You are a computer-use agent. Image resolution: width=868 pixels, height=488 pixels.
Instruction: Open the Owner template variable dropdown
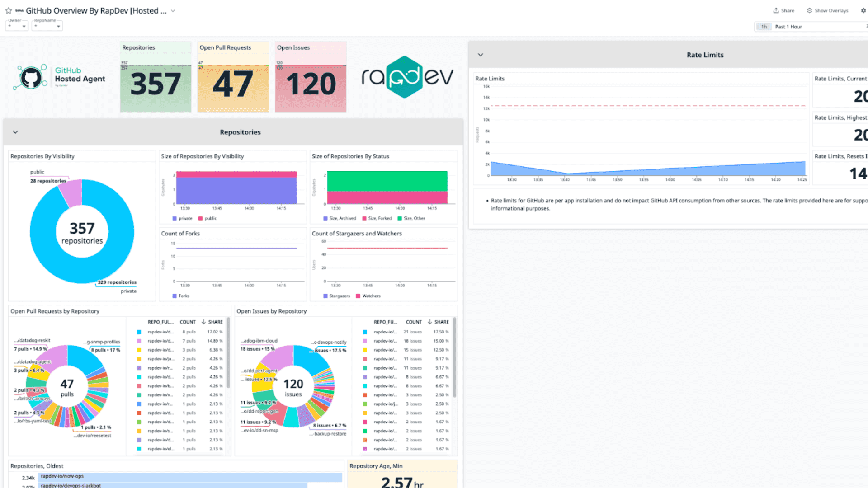point(17,26)
